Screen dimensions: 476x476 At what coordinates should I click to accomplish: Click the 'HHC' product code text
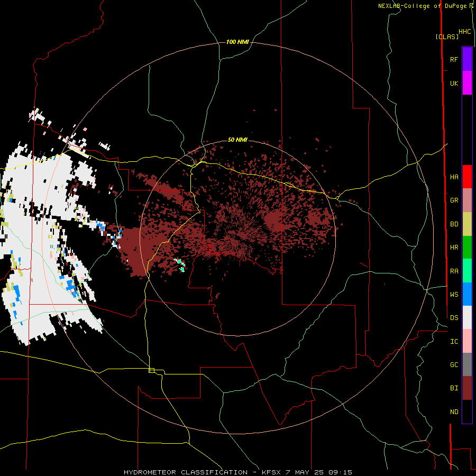coord(465,32)
